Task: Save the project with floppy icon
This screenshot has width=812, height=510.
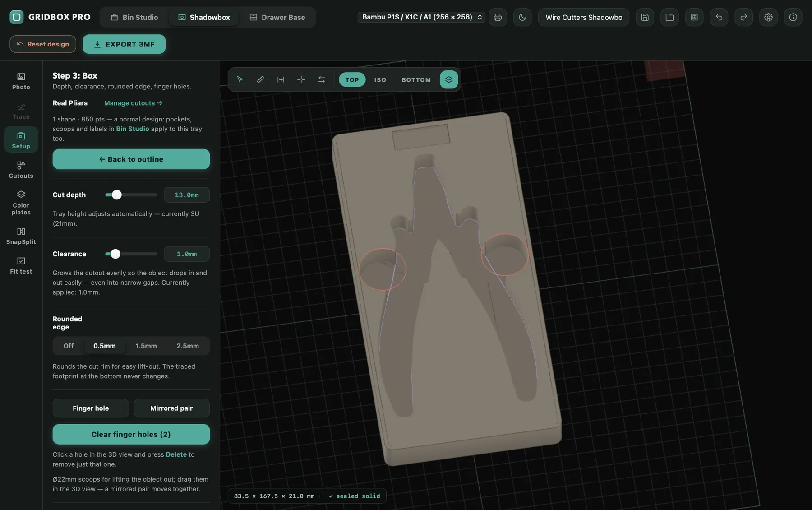Action: pyautogui.click(x=645, y=17)
